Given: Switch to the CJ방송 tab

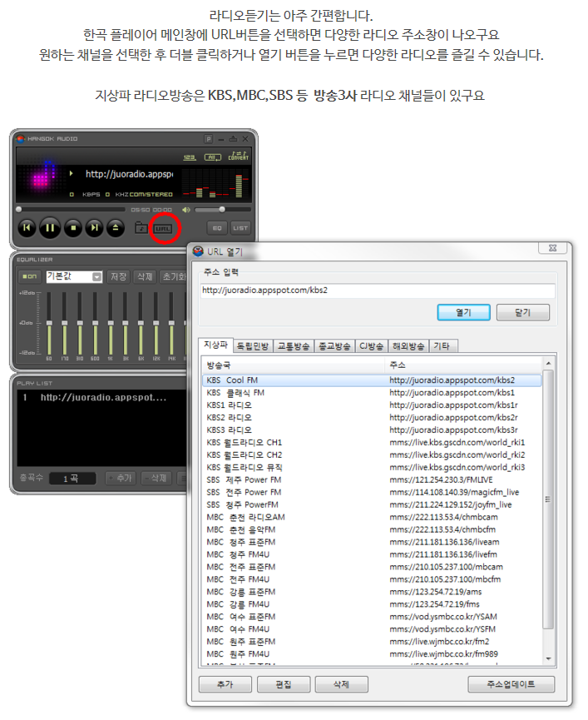Looking at the screenshot, I should pyautogui.click(x=372, y=346).
